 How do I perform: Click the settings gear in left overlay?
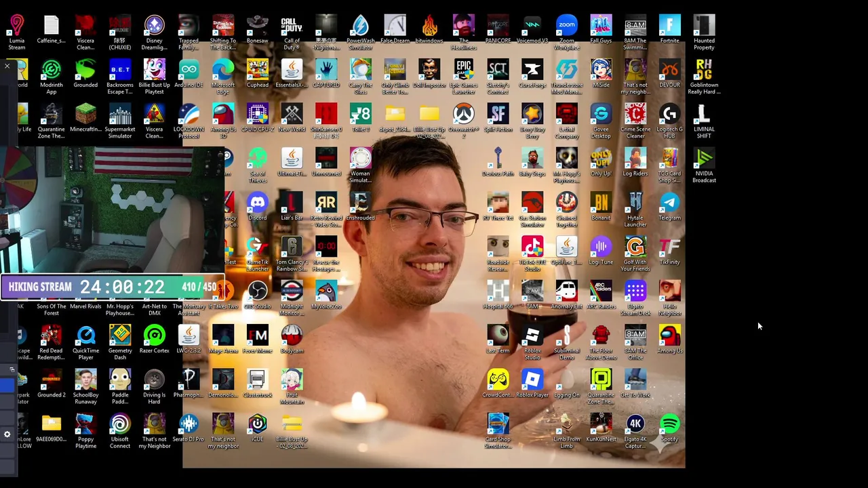tap(7, 434)
